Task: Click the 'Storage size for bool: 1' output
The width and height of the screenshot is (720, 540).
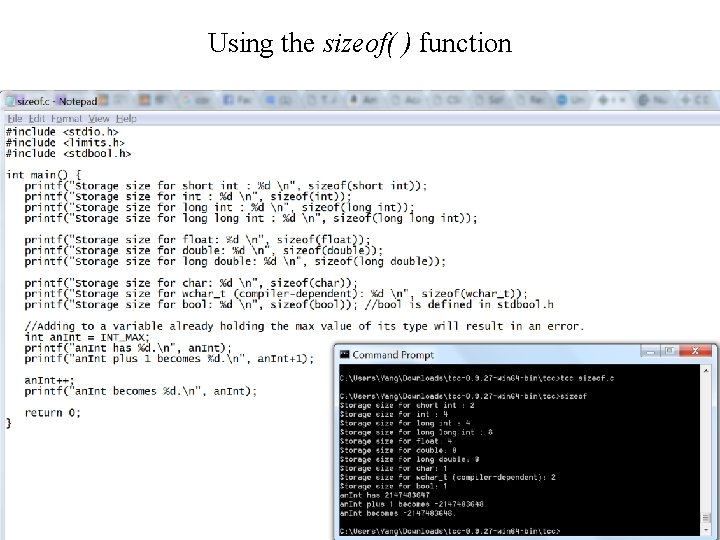Action: coord(393,486)
